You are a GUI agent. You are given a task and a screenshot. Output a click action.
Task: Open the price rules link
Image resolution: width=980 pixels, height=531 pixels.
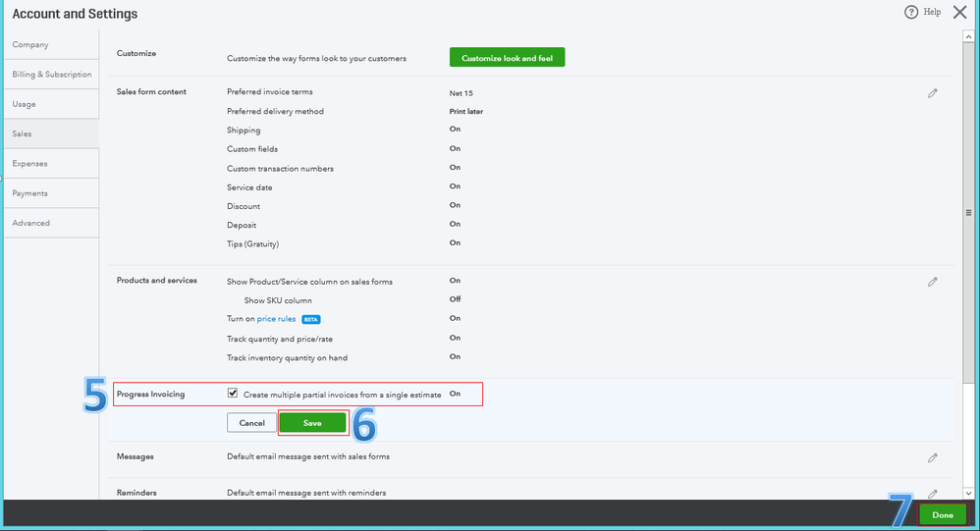276,319
